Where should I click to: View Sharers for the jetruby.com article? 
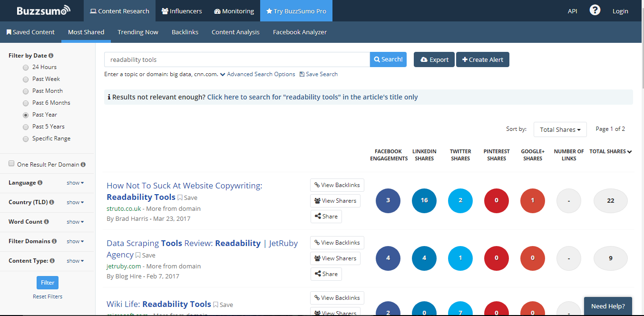pos(335,258)
